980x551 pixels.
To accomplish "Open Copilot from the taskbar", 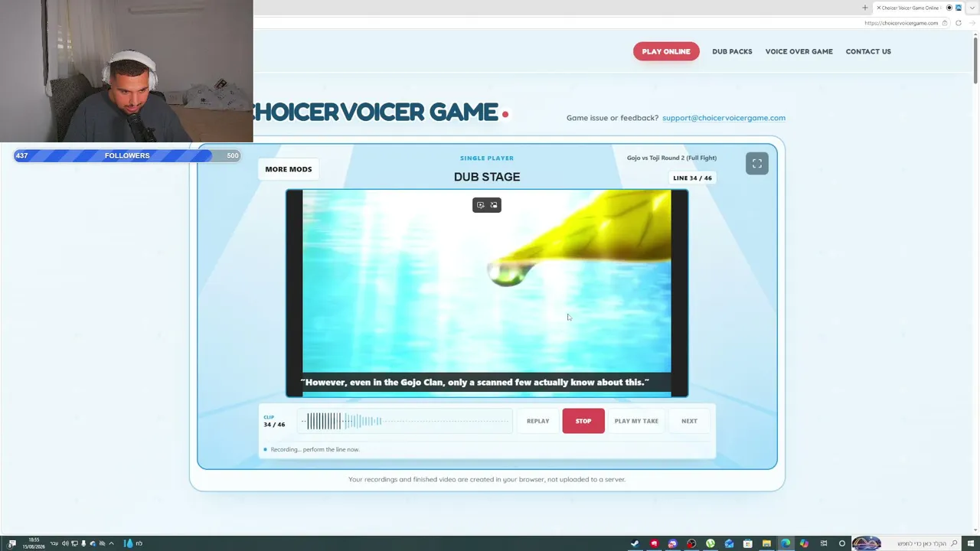I will pos(804,543).
